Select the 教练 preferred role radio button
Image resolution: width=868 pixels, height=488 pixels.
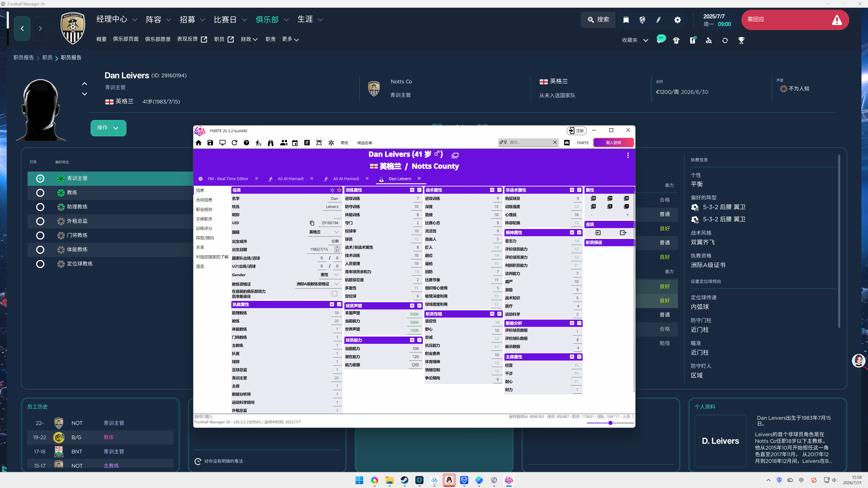(x=40, y=193)
